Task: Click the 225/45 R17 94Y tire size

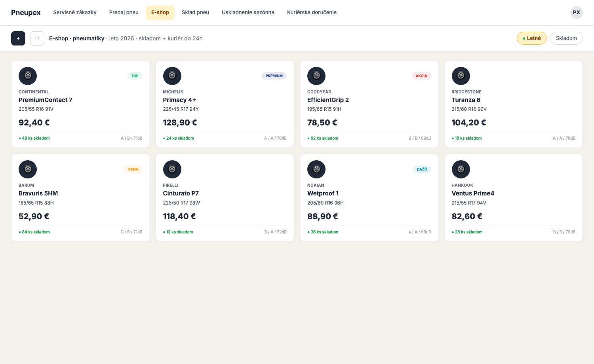Action: coord(181,109)
